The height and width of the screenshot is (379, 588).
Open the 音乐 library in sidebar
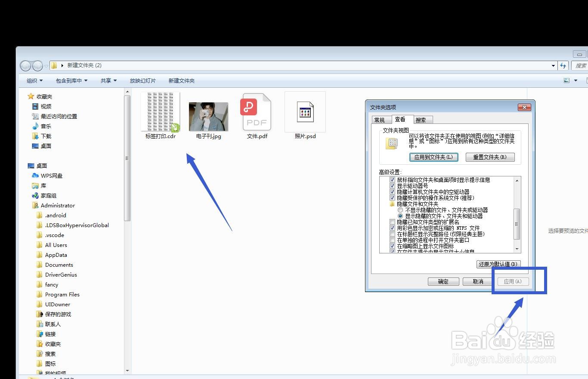click(x=45, y=126)
